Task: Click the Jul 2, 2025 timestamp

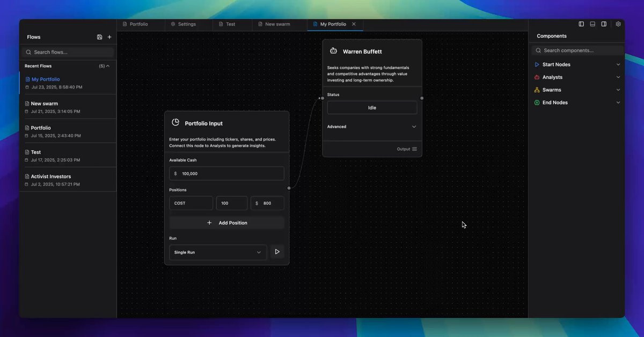Action: (x=55, y=184)
